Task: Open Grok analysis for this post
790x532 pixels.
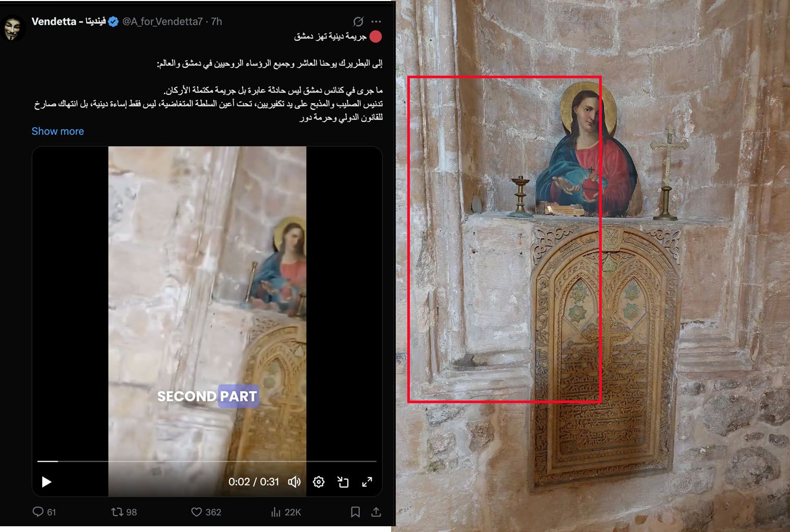Action: pos(358,21)
